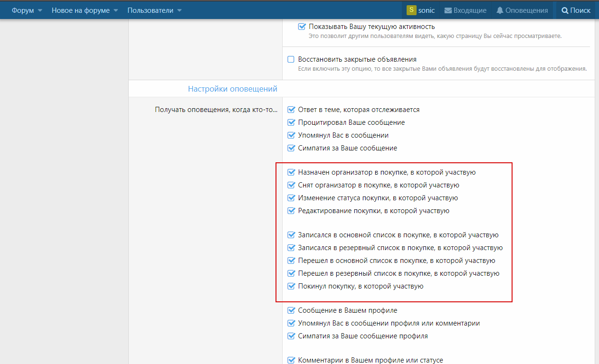Uncheck Процитировал Ваше сообщение option
Image resolution: width=599 pixels, height=364 pixels.
(292, 122)
